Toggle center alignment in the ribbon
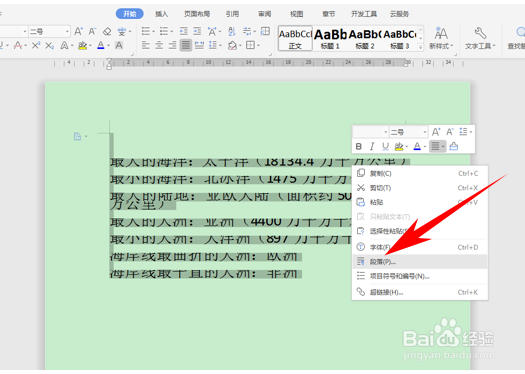Viewport: 525px width, 374px height. pyautogui.click(x=159, y=45)
